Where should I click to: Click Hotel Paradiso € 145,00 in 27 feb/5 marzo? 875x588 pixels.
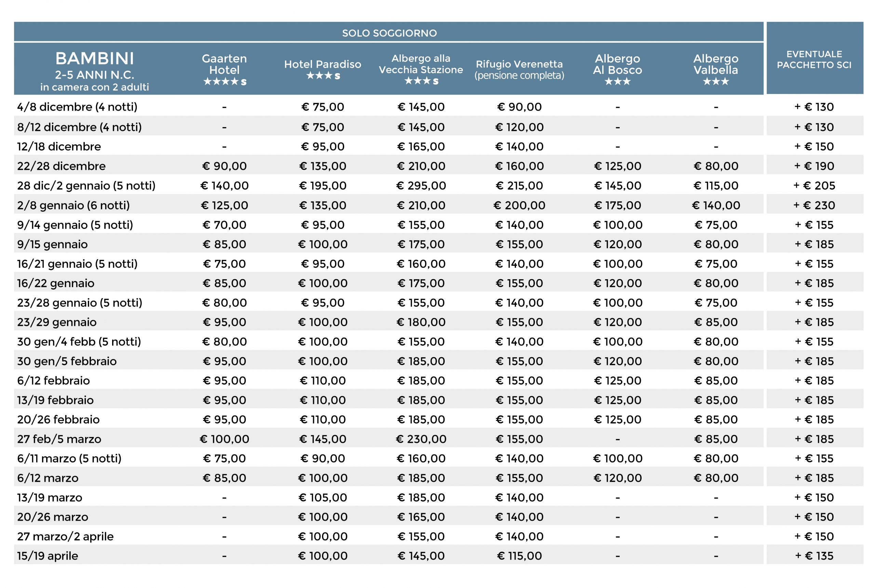pyautogui.click(x=323, y=439)
